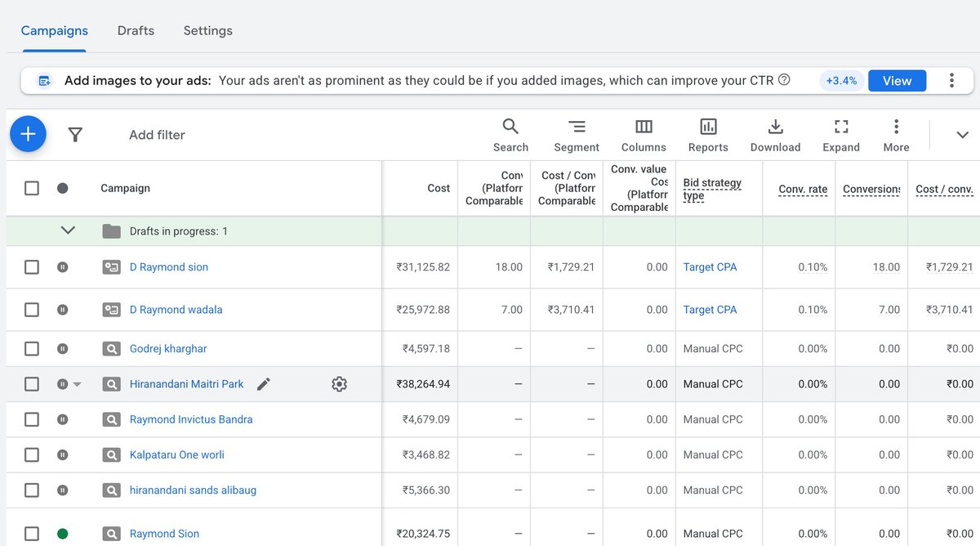Open the recommendation banner three-dot menu

pos(951,80)
